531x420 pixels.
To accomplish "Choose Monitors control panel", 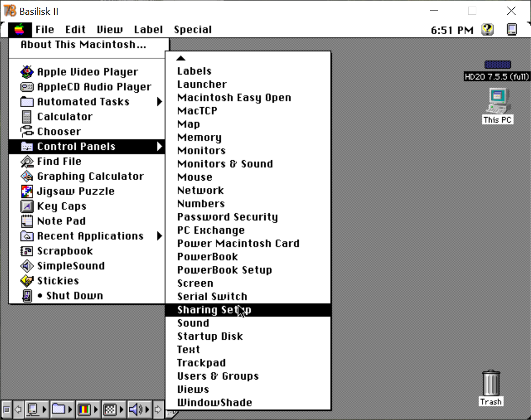I will (x=248, y=150).
